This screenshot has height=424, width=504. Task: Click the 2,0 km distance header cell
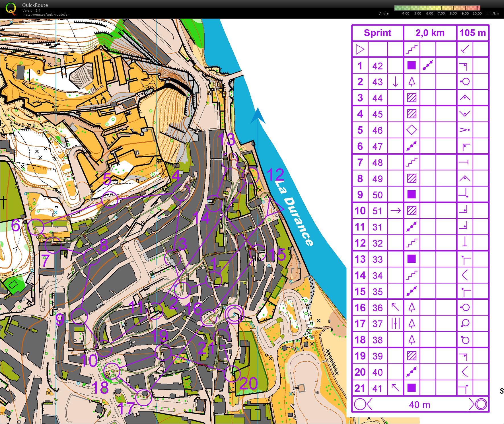(430, 33)
